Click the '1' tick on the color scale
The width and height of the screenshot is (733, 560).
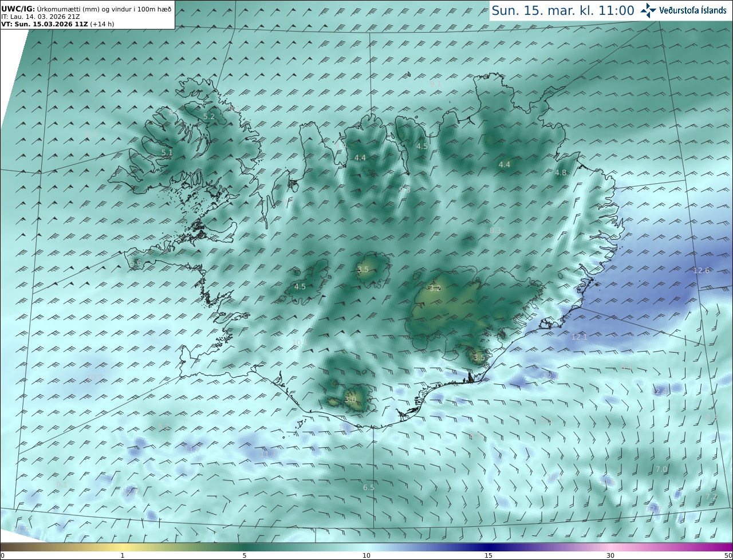click(123, 555)
